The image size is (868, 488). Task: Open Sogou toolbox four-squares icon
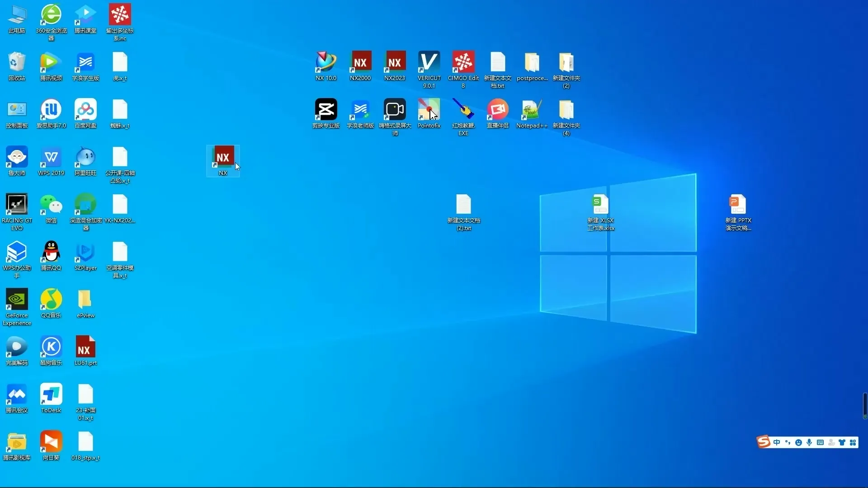click(x=853, y=442)
